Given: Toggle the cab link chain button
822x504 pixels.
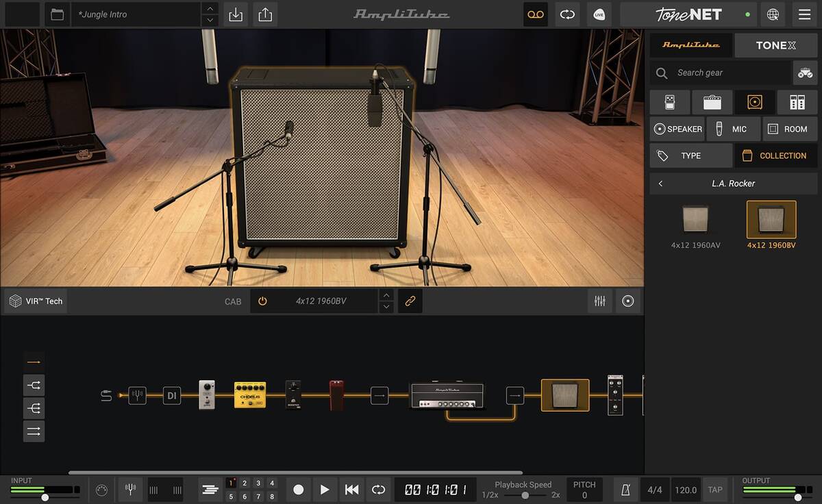Looking at the screenshot, I should pos(410,301).
